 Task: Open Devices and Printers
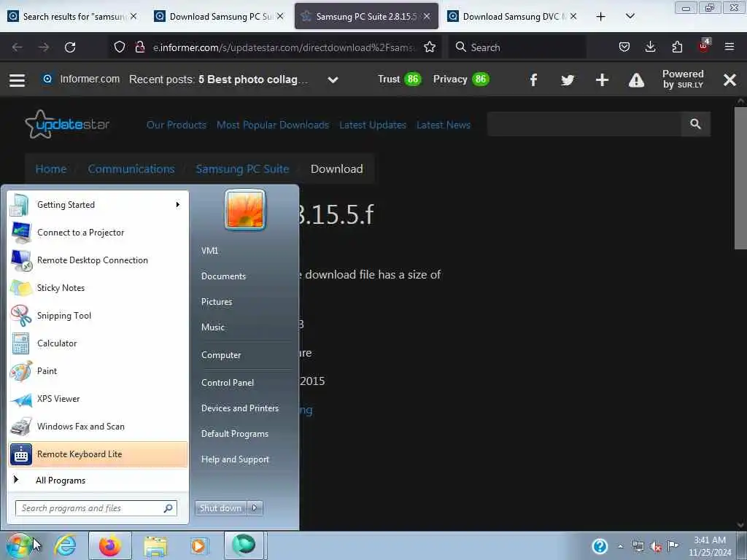point(239,408)
